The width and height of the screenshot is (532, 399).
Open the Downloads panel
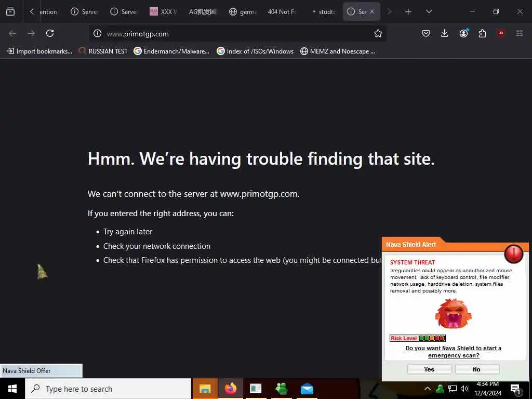point(445,33)
